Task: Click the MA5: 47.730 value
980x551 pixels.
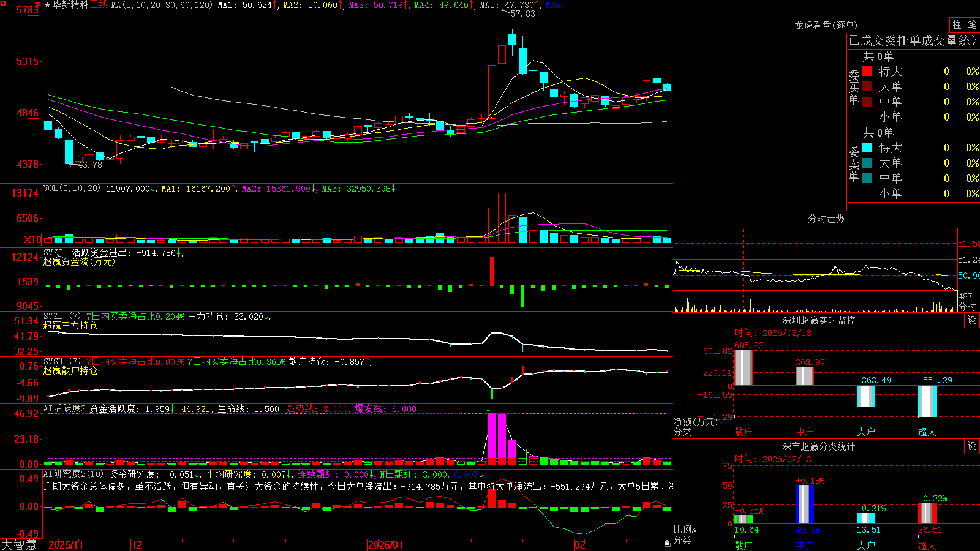Action: (507, 5)
